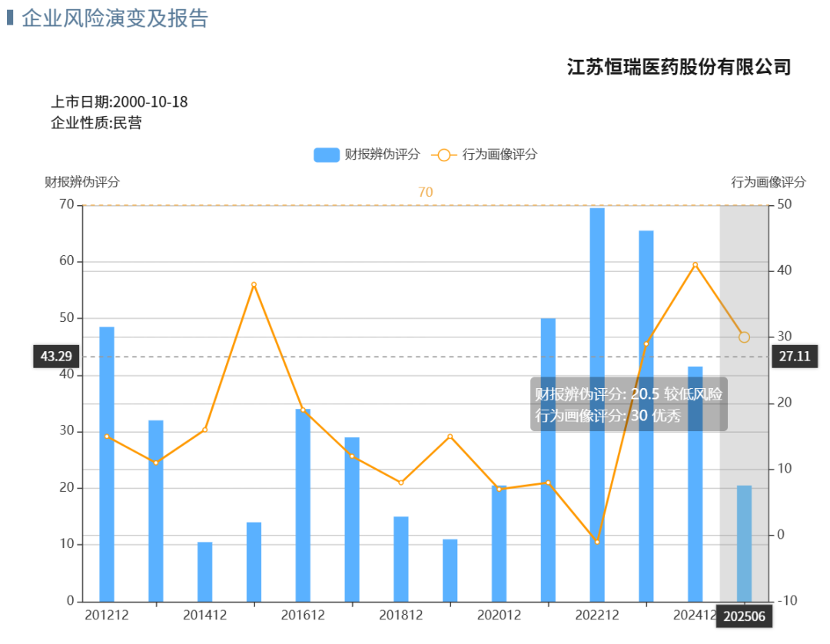Click the x-axis label 201812
Viewport: 830px width, 644px height.
click(x=401, y=616)
